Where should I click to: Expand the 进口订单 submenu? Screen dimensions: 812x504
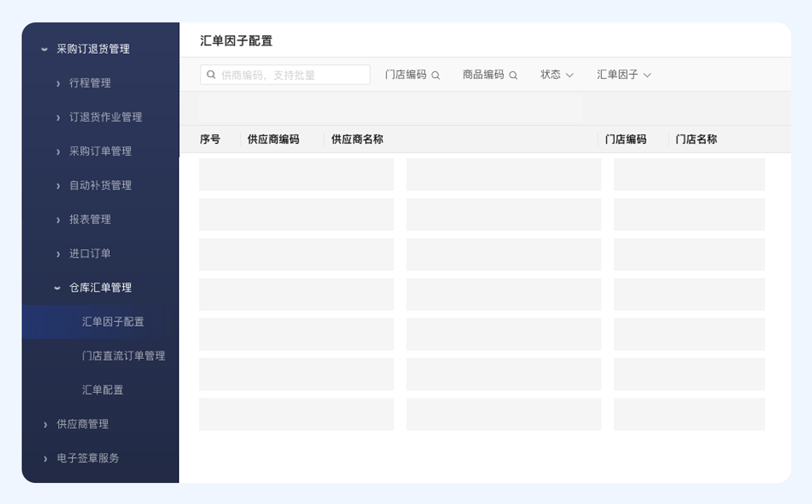pyautogui.click(x=89, y=254)
